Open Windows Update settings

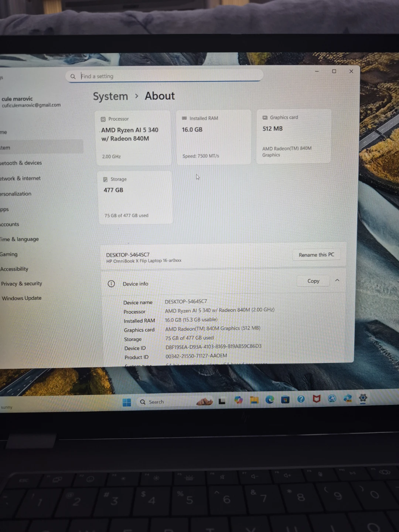pos(21,298)
